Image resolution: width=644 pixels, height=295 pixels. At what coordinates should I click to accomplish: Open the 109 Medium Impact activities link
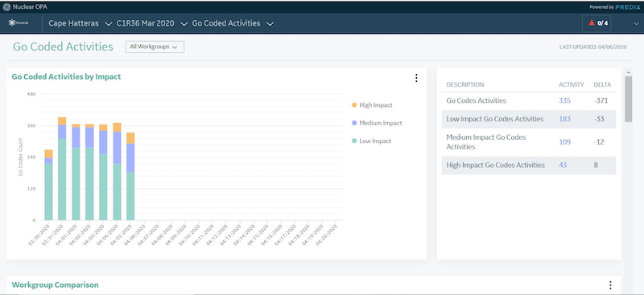[565, 142]
